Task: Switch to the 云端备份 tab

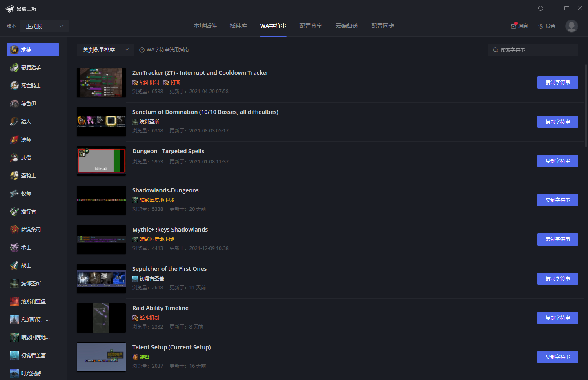Action: pyautogui.click(x=347, y=26)
